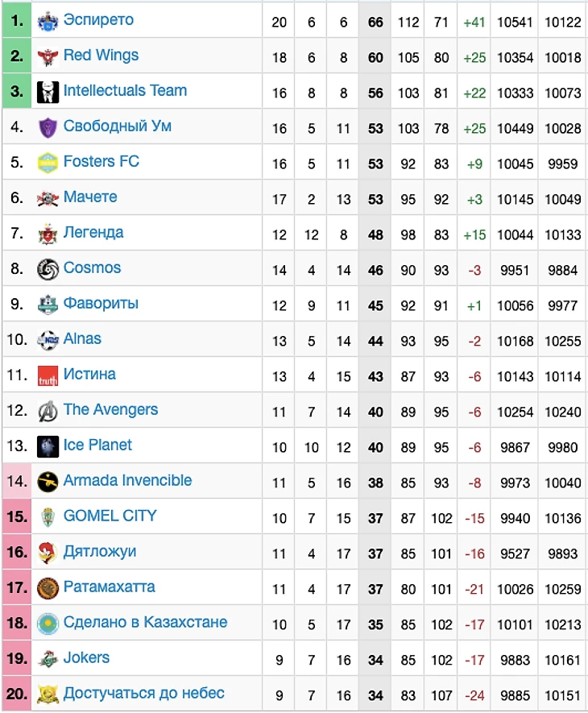Click the Red Wings team crest icon
Viewport: 588px width, 713px height.
[48, 57]
